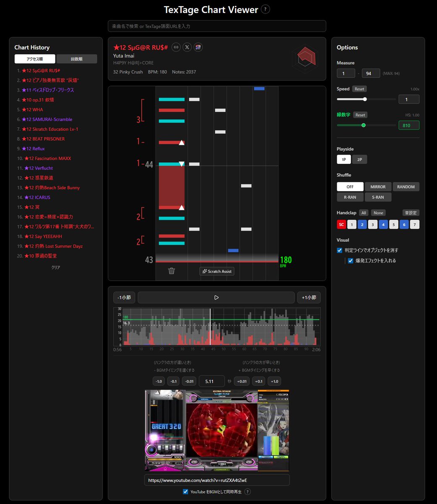Set shuffle to MIRROR

(378, 187)
